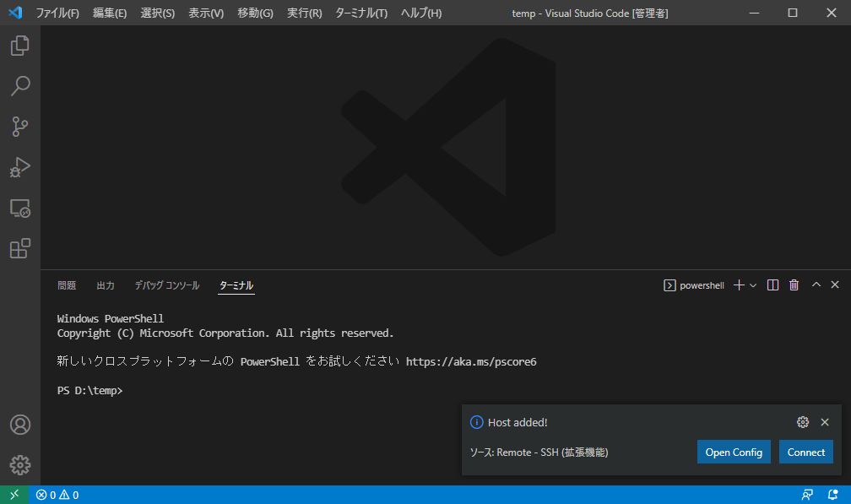Open notifications bell in status bar
The width and height of the screenshot is (851, 504).
(833, 495)
